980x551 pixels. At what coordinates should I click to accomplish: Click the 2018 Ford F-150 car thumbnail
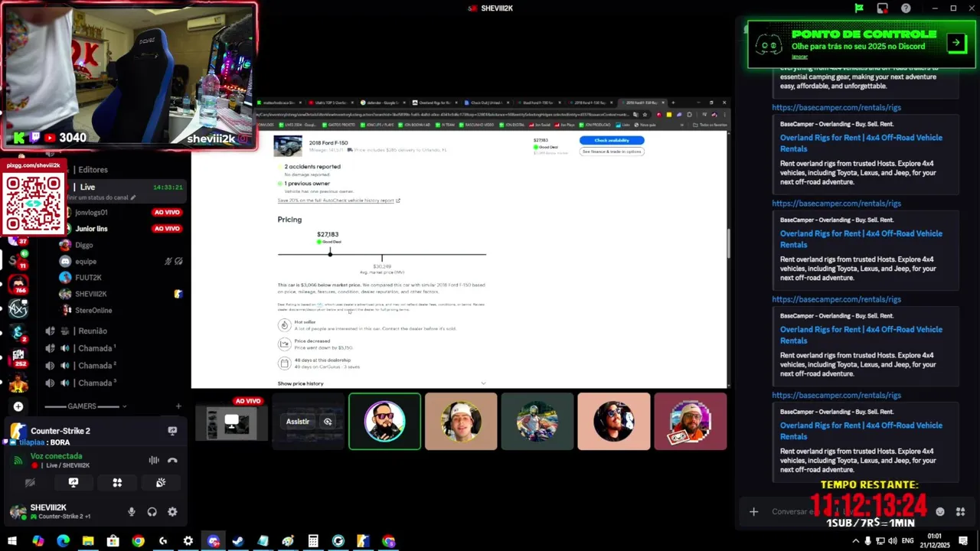coord(288,145)
